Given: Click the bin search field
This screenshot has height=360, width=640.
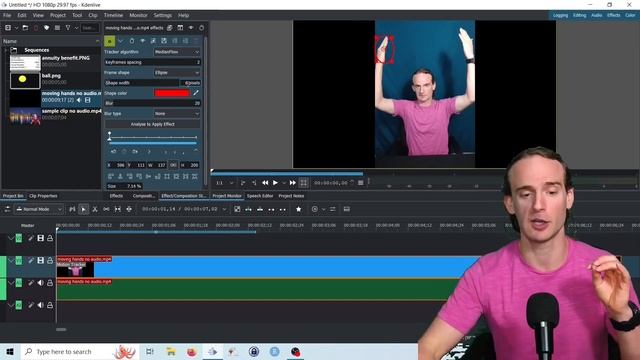Looking at the screenshot, I should (x=89, y=28).
